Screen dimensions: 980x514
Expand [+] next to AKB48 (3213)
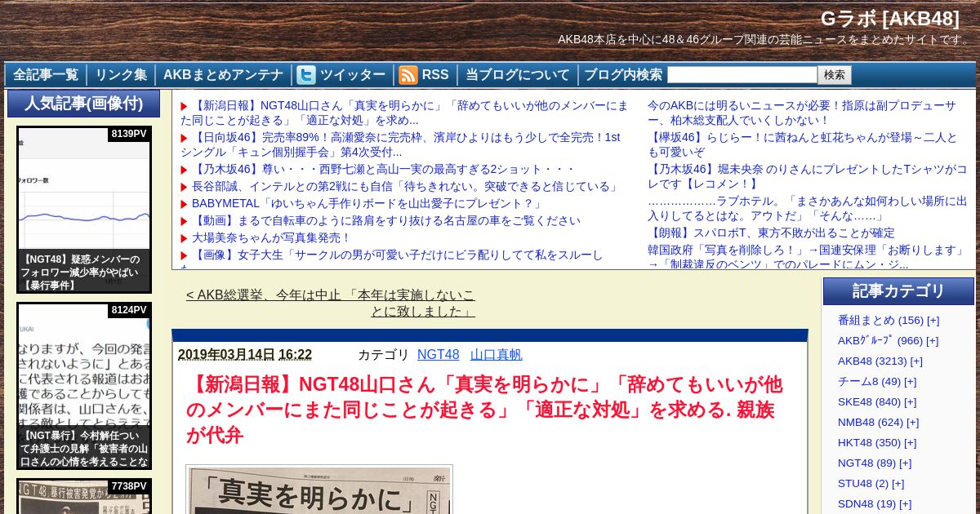(x=916, y=361)
